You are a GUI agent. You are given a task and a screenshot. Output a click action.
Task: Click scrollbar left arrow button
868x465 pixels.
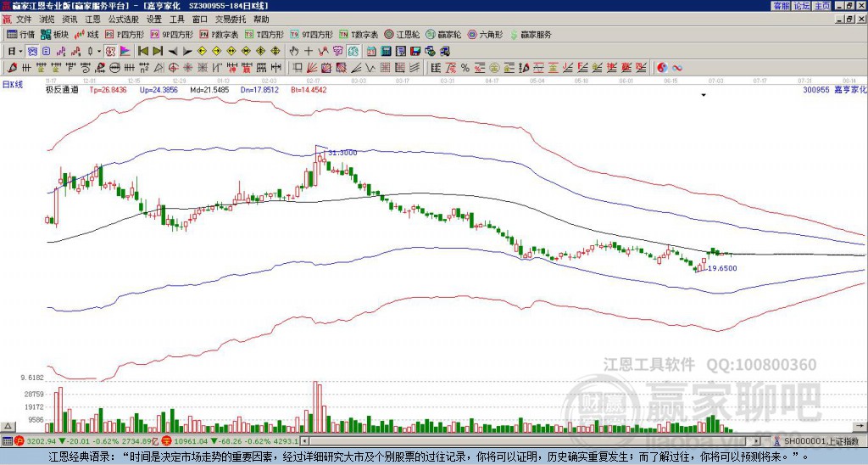[x=303, y=441]
